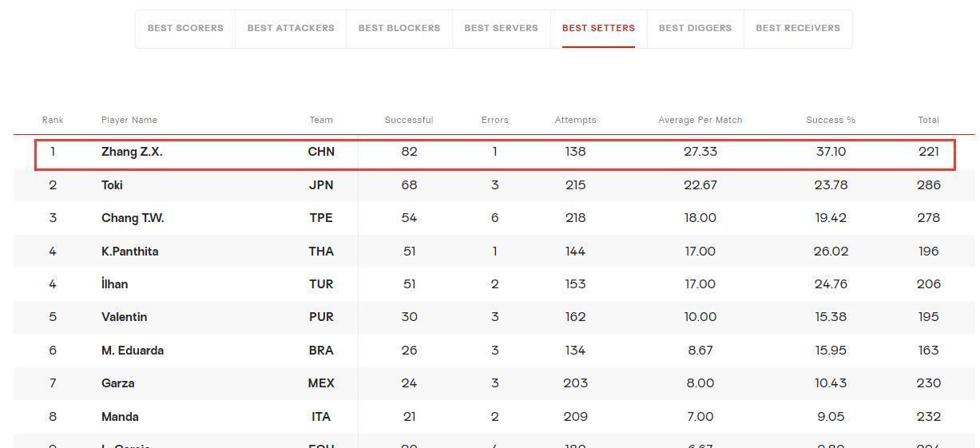Image resolution: width=980 pixels, height=448 pixels.
Task: Click the Average Per Match header
Action: point(700,120)
